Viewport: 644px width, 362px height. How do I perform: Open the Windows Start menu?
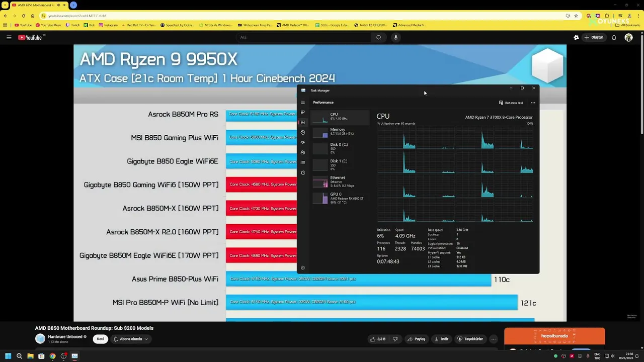(8, 356)
